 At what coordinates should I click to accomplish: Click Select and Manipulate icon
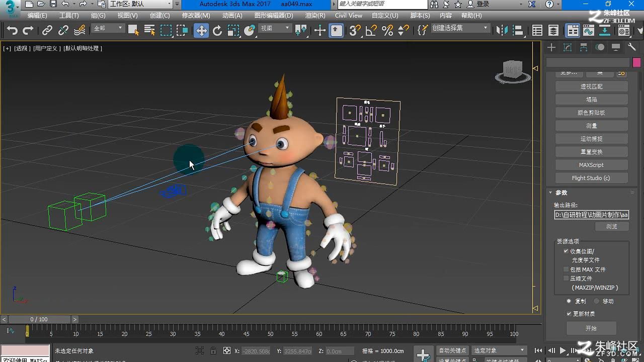coord(320,31)
